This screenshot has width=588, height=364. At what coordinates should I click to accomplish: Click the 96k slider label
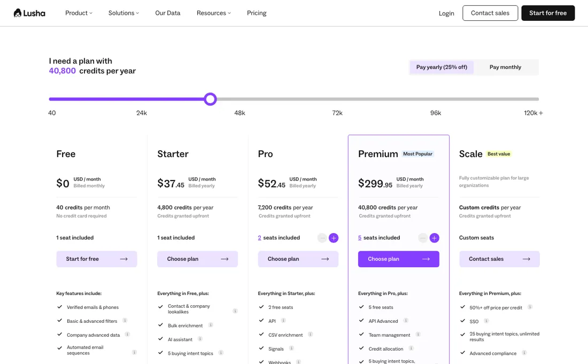(435, 113)
